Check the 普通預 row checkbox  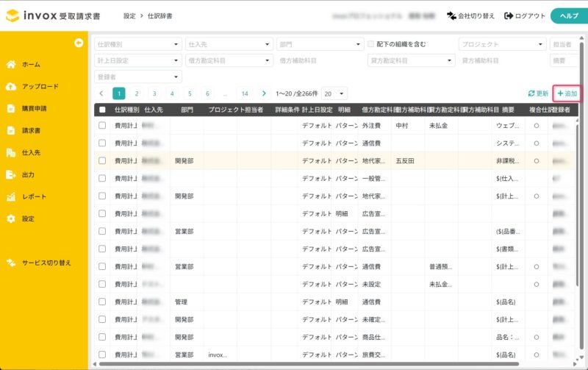(x=102, y=266)
